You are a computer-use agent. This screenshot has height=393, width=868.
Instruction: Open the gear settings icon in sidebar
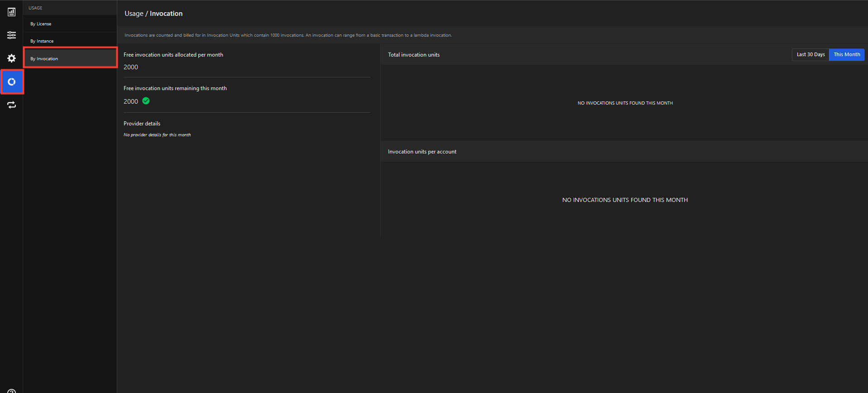coord(11,58)
